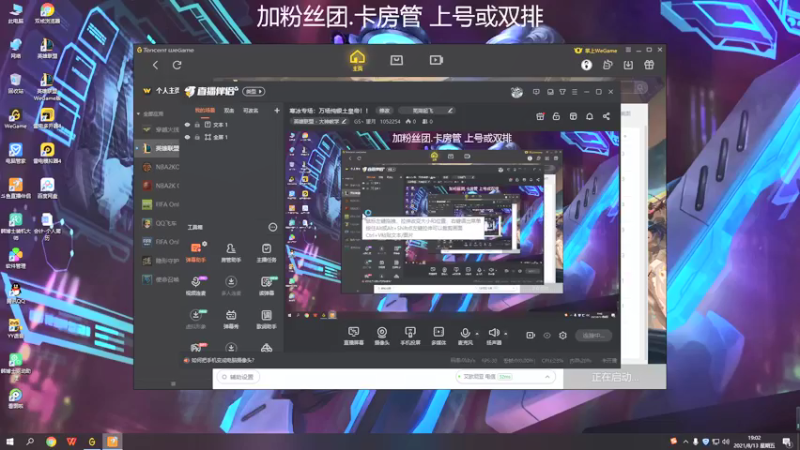Viewport: 800px width, 450px height.
Task: Open the WeGame main menu icon
Action: (628, 50)
